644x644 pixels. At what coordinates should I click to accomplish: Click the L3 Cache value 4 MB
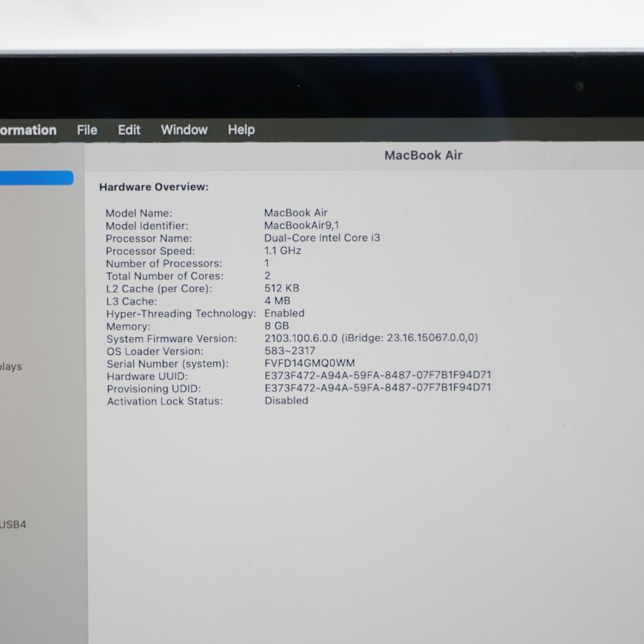(277, 301)
